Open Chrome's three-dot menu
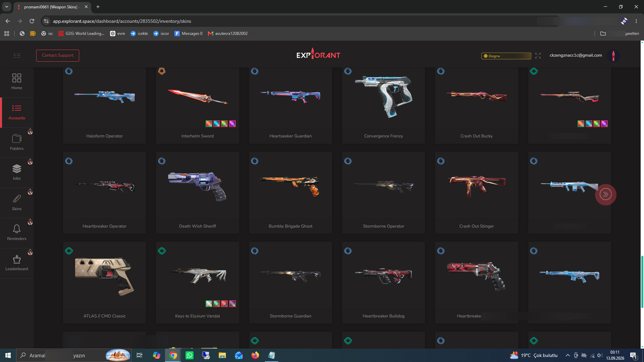Screen dimensions: 644x362 coord(636,21)
